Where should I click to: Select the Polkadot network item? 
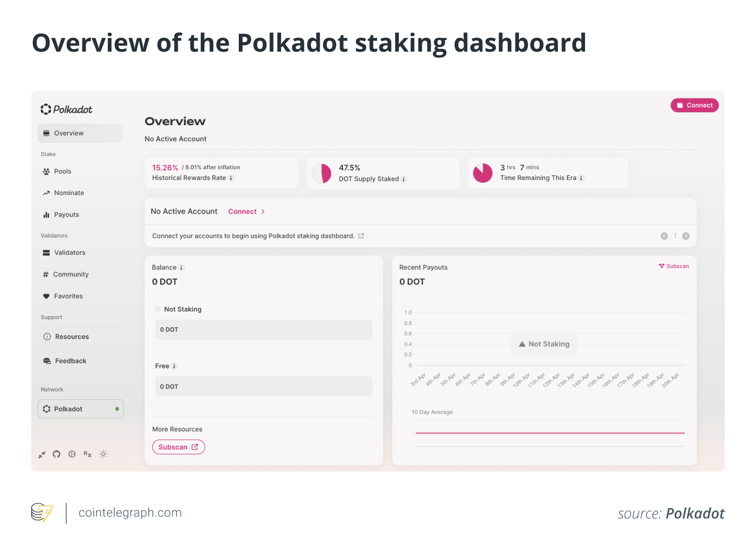80,409
